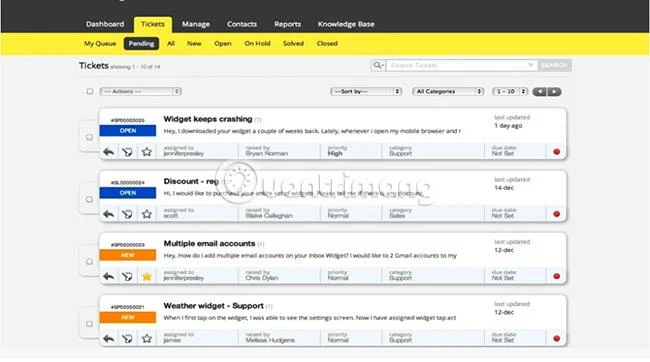Screen dimensions: 650x362
Task: Reply to the Multiple email accounts ticket
Action: click(x=109, y=277)
